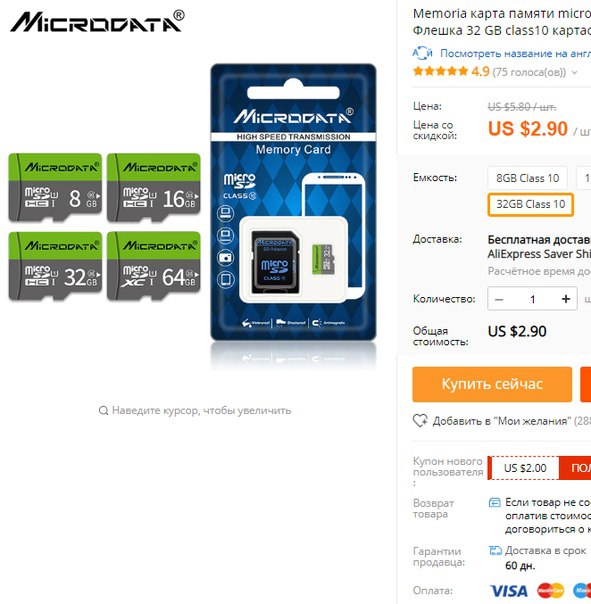Click the magnifier zoom hint icon
Viewport: 591px width, 604px height.
(103, 411)
